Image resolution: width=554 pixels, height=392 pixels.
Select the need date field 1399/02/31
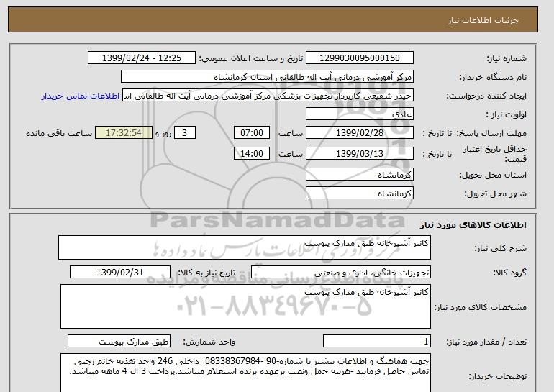click(120, 273)
